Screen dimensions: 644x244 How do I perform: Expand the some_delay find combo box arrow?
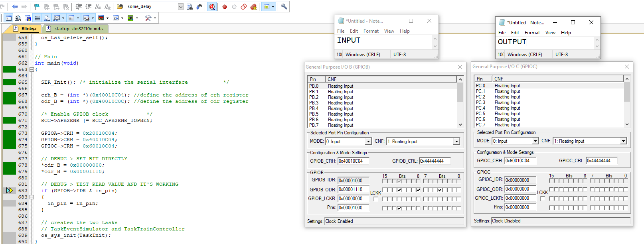(x=180, y=7)
